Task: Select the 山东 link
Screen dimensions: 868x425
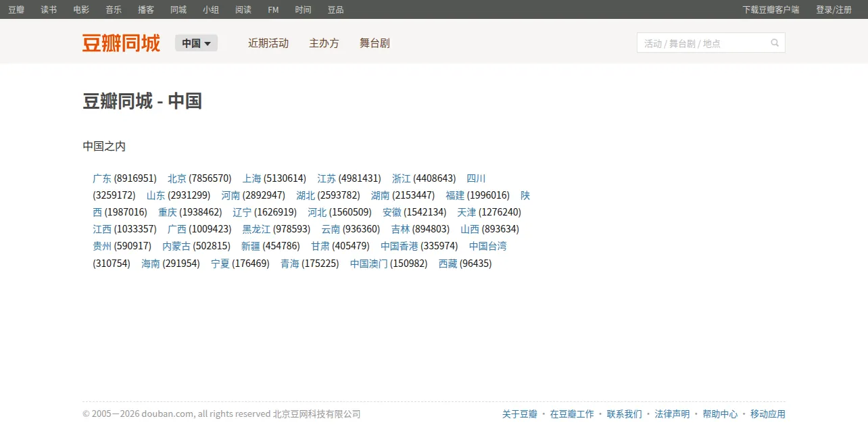Action: [x=156, y=195]
